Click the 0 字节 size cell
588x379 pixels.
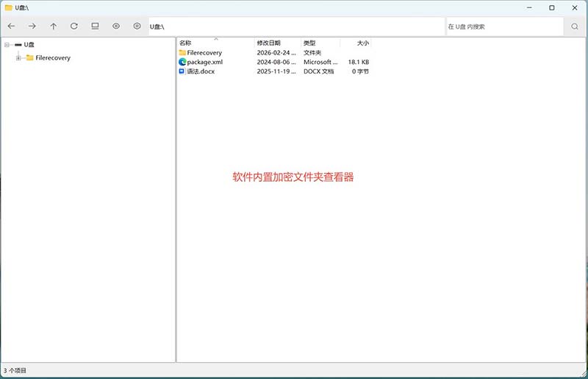360,71
